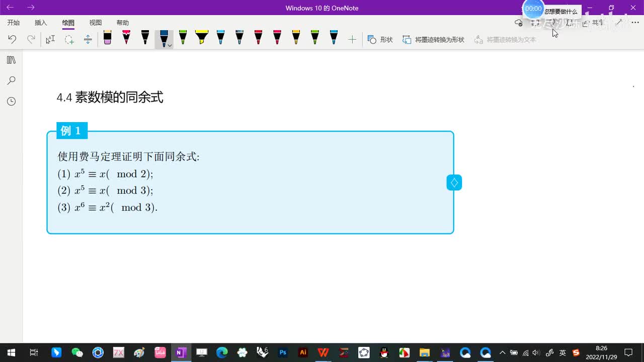
Task: Click the blue diamond button beside example box
Action: click(x=454, y=183)
